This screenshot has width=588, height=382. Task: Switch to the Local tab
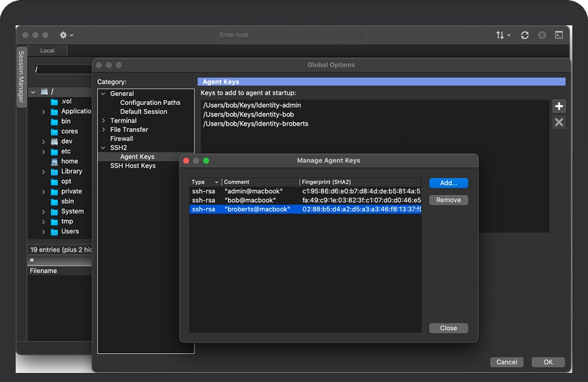click(47, 51)
